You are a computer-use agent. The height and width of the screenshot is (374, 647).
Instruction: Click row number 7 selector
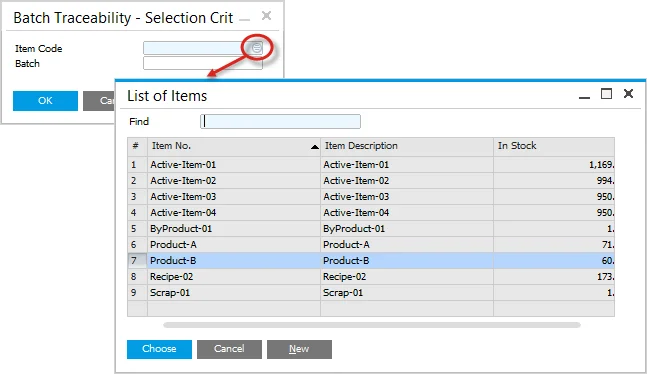click(137, 260)
